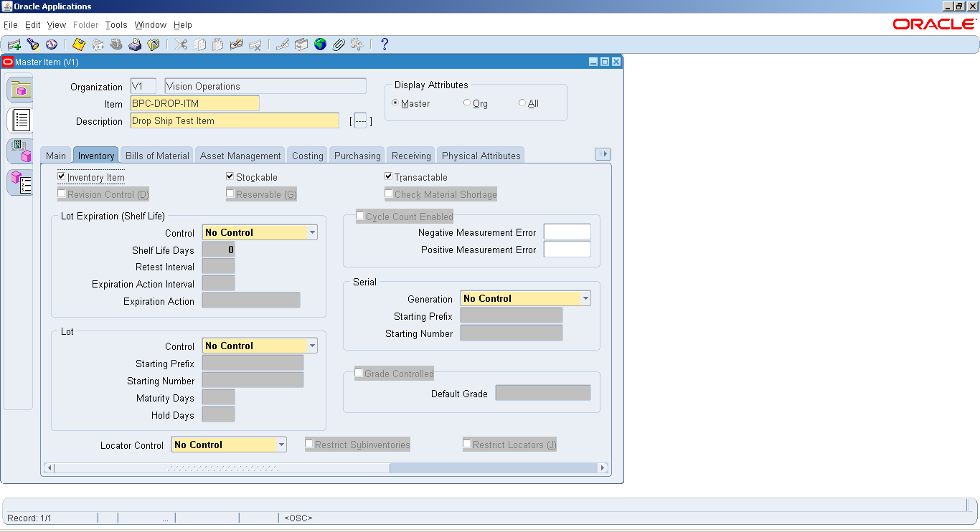Image resolution: width=980 pixels, height=532 pixels.
Task: Switch to the Receiving tab
Action: [411, 156]
